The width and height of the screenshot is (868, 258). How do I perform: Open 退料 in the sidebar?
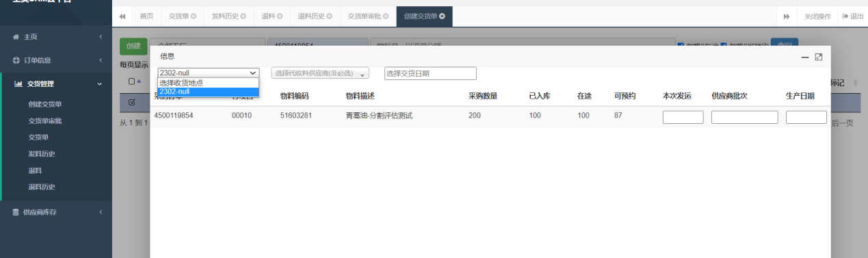coord(35,170)
